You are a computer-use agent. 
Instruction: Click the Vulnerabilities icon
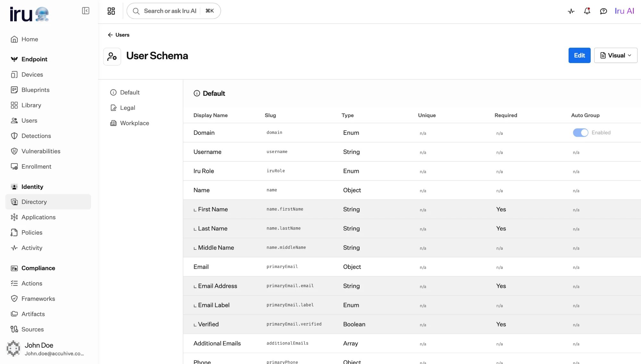[14, 151]
